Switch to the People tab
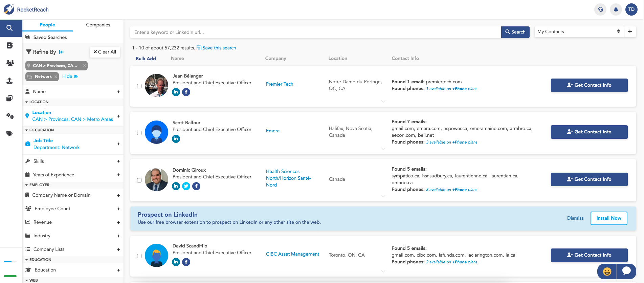Image resolution: width=644 pixels, height=283 pixels. (47, 25)
